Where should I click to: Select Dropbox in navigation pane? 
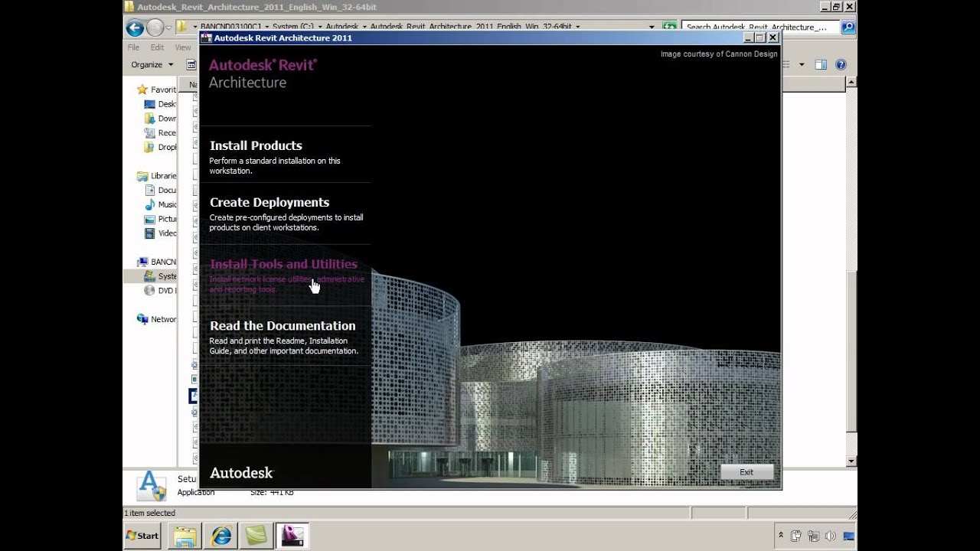point(161,147)
